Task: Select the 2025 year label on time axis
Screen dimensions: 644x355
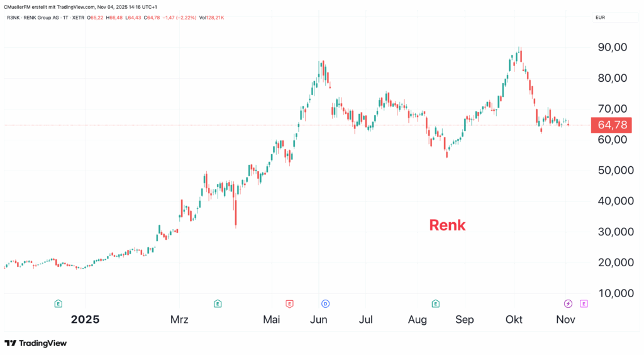Action: click(x=85, y=319)
